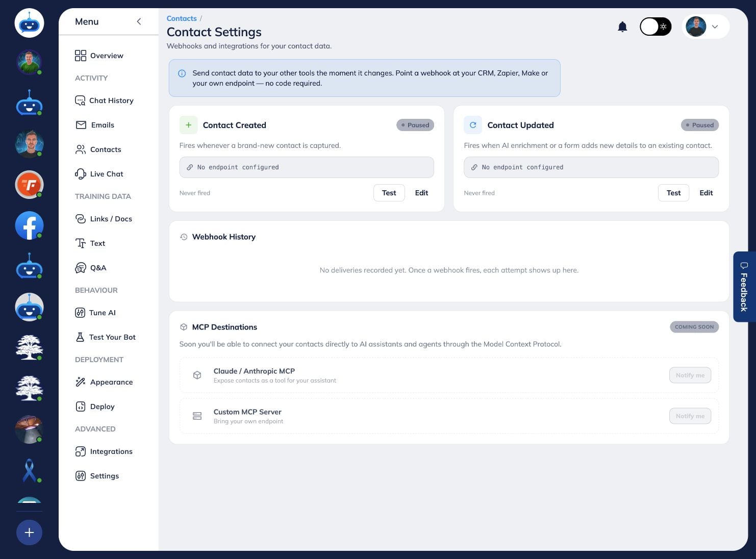This screenshot has width=756, height=559.
Task: Click Paused badge on Contact Created
Action: click(x=415, y=125)
